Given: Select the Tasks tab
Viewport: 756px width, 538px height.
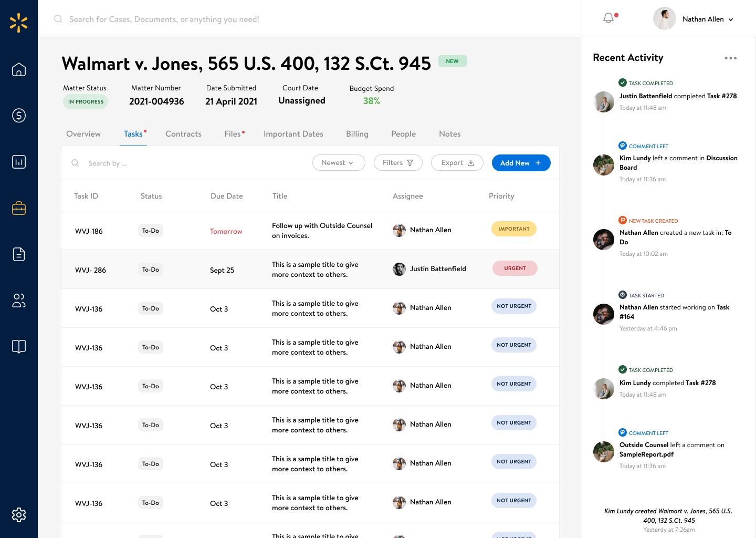Looking at the screenshot, I should pyautogui.click(x=133, y=134).
